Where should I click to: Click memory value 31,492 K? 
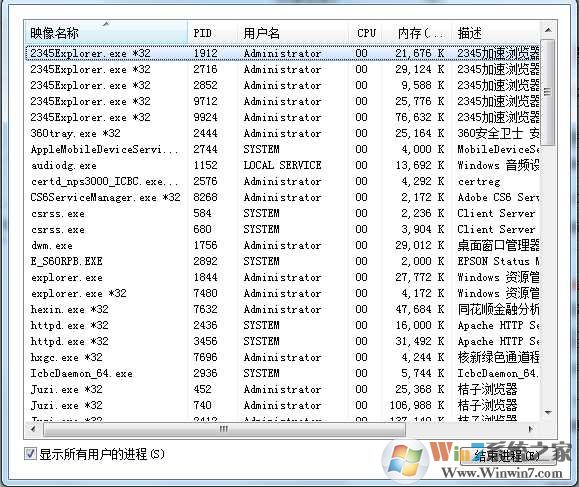pyautogui.click(x=420, y=341)
